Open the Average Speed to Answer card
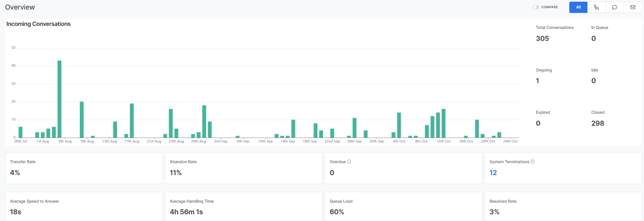 (84, 207)
